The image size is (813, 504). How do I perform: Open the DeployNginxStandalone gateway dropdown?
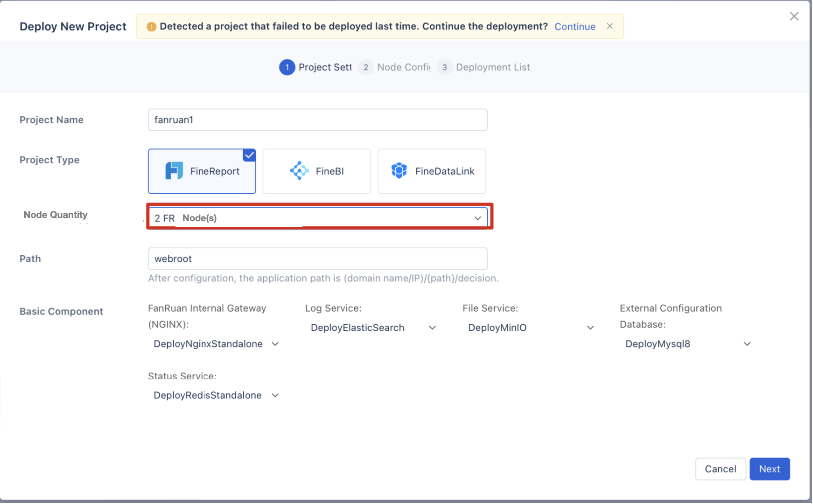[275, 344]
